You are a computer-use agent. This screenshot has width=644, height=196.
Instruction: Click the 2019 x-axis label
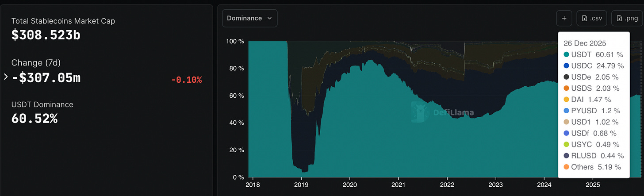(x=301, y=184)
